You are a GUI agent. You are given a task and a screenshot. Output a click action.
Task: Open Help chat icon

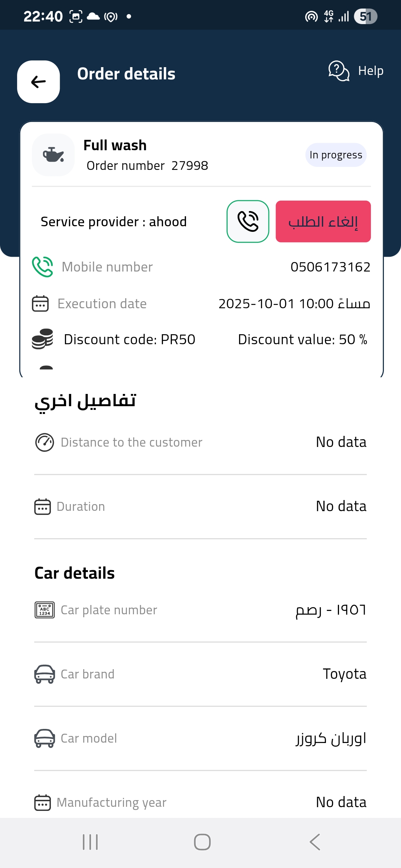point(339,70)
